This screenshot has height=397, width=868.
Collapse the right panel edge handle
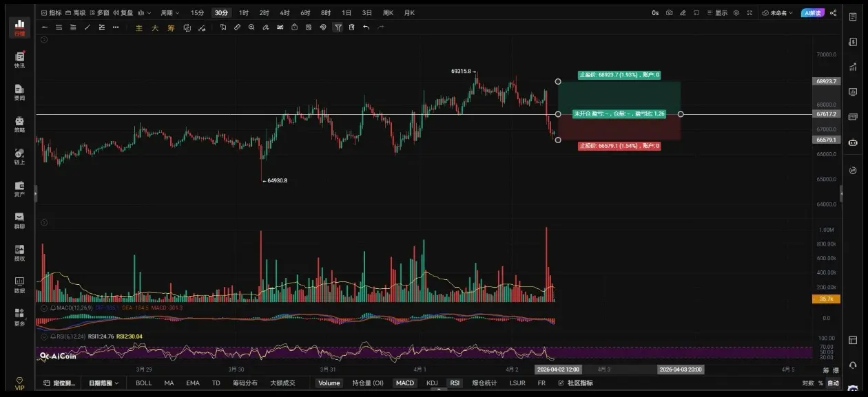coord(842,195)
